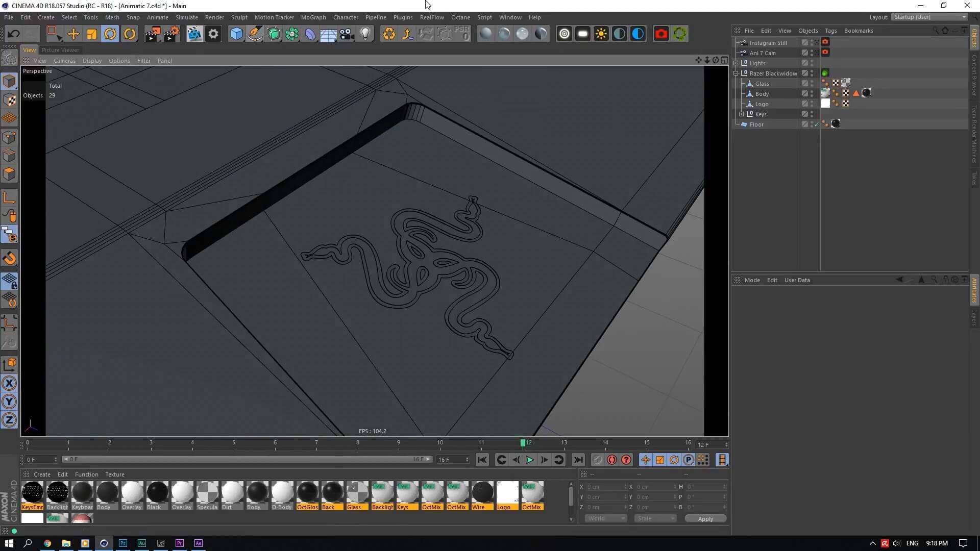Add a Light with the bulb icon
This screenshot has height=551, width=980.
pyautogui.click(x=365, y=34)
